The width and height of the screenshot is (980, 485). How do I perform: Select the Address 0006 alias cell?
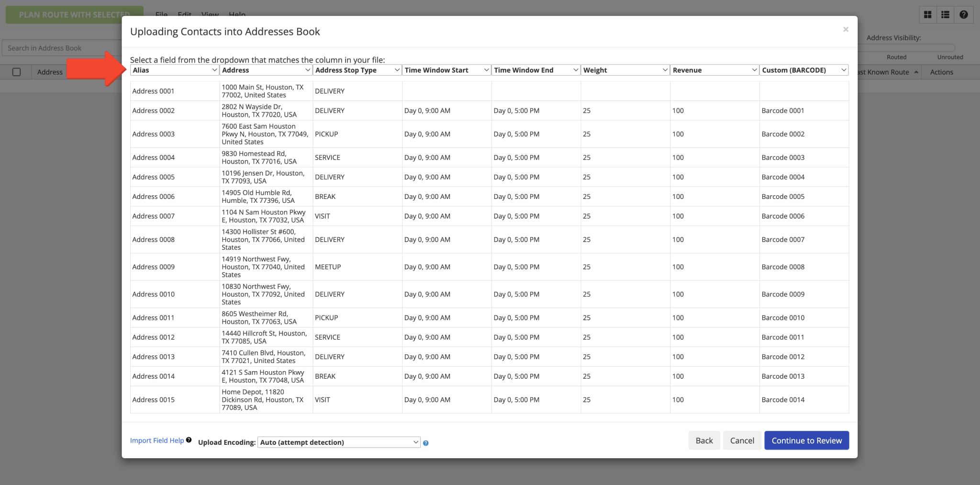tap(175, 197)
